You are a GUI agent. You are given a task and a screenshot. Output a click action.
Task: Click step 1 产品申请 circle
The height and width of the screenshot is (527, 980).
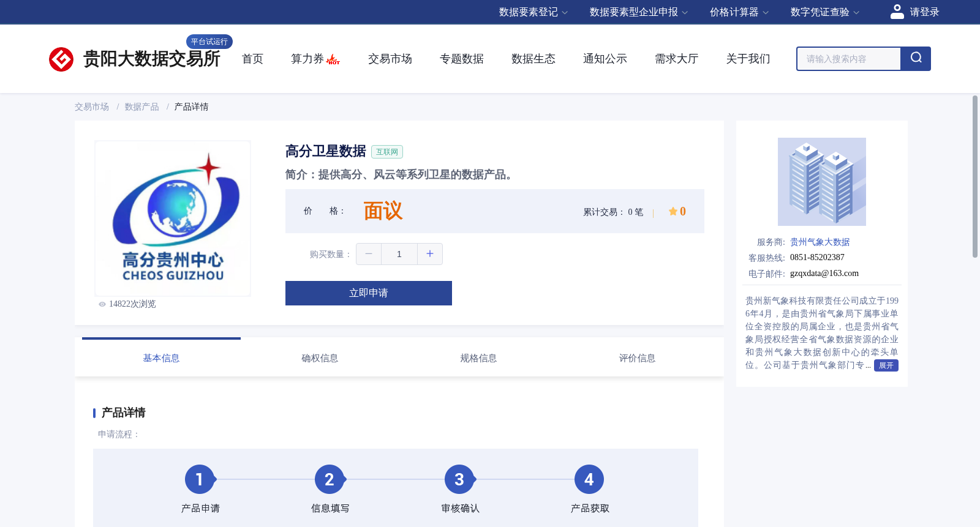200,479
